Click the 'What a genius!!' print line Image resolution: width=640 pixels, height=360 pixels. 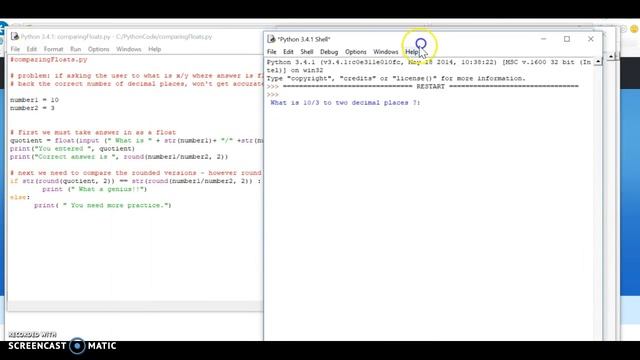point(94,189)
